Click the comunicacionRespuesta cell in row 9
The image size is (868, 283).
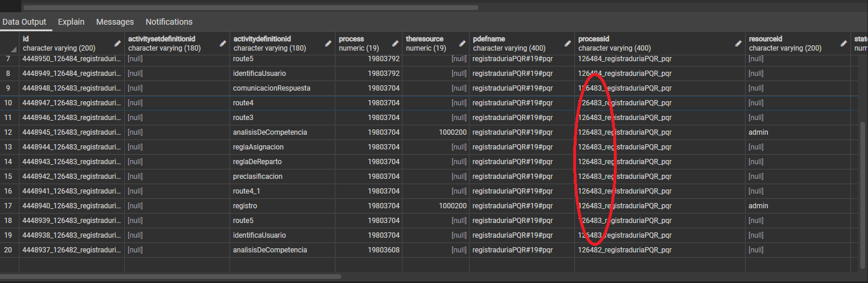point(271,88)
